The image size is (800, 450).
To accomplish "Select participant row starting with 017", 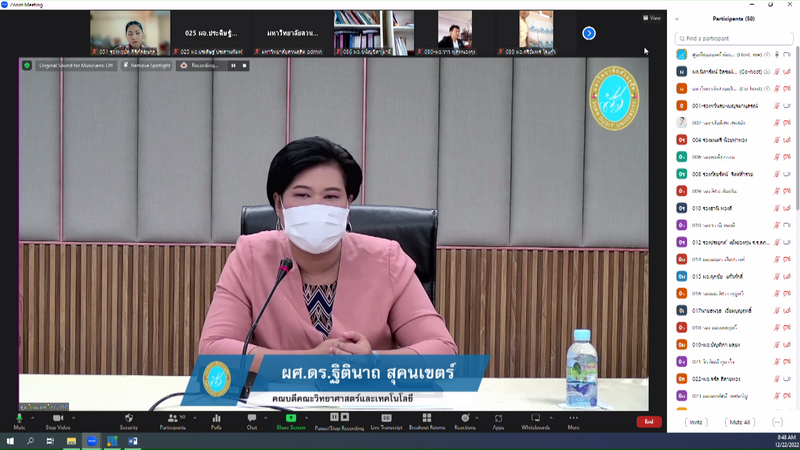I will (734, 310).
